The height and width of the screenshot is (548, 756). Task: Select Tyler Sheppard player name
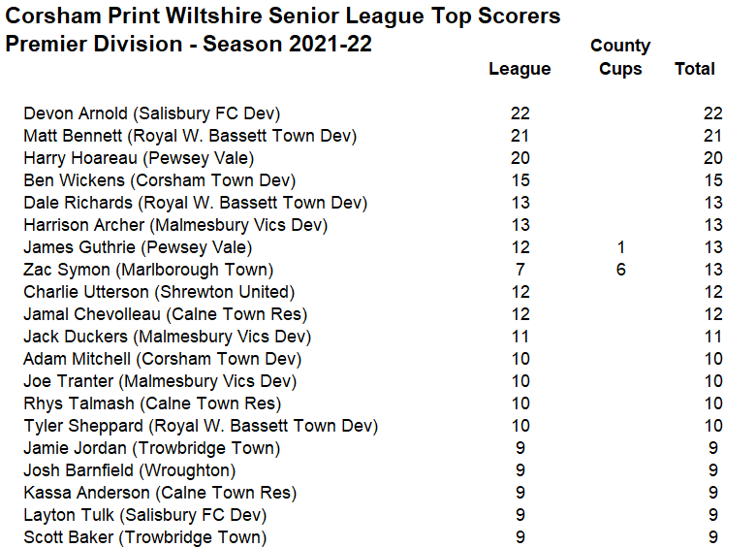coord(83,427)
